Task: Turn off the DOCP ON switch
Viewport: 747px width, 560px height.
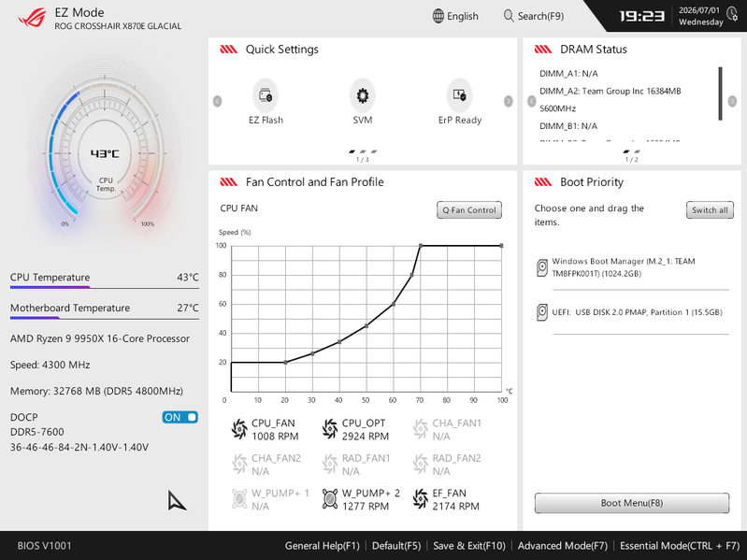Action: click(180, 417)
